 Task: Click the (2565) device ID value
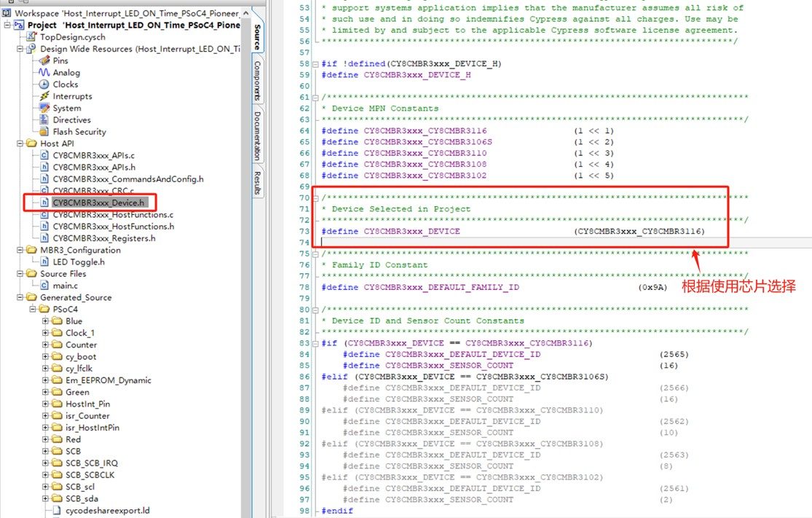click(x=674, y=355)
